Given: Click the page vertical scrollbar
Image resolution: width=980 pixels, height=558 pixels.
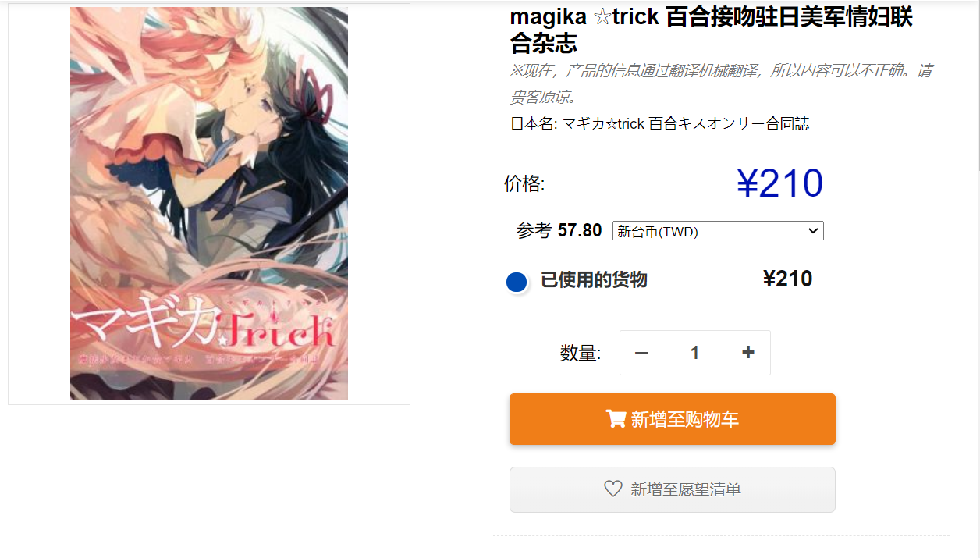Looking at the screenshot, I should point(976,279).
